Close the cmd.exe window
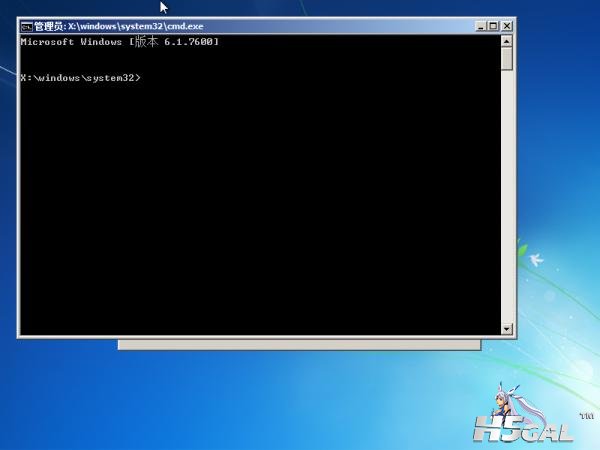Screen dimensions: 600x450 click(507, 26)
